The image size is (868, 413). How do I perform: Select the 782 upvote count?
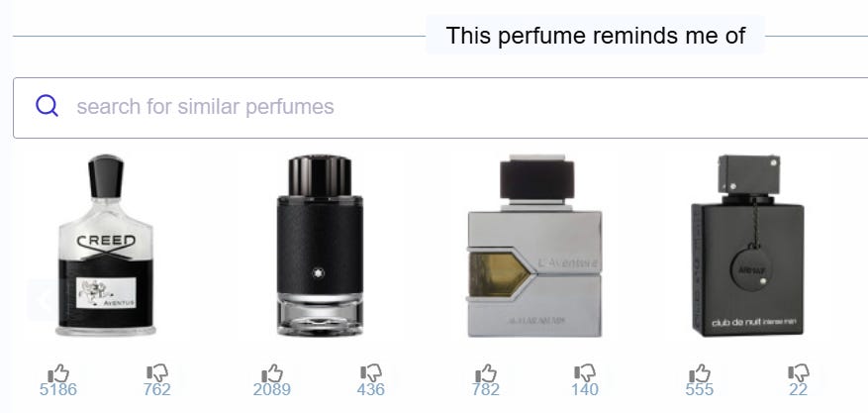pyautogui.click(x=486, y=390)
